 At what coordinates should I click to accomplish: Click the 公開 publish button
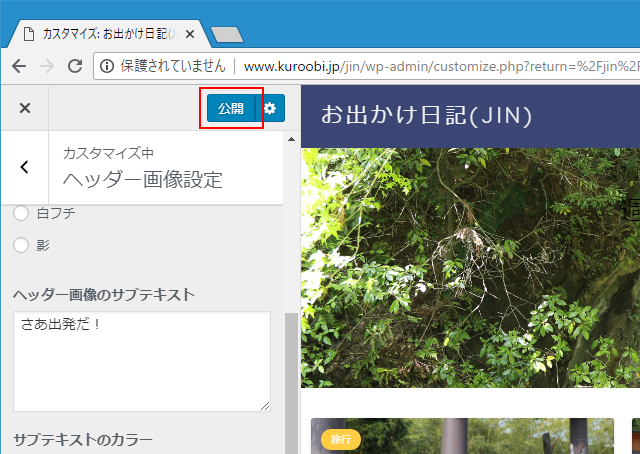231,108
